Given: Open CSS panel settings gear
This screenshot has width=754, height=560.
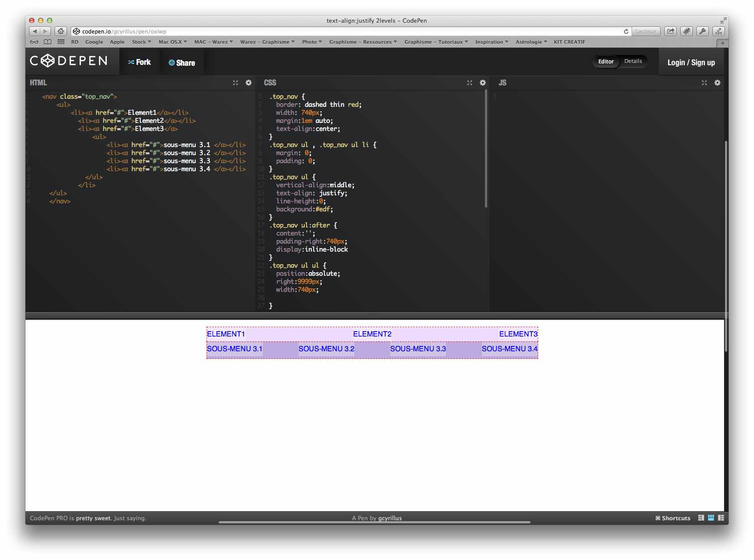Looking at the screenshot, I should tap(483, 83).
